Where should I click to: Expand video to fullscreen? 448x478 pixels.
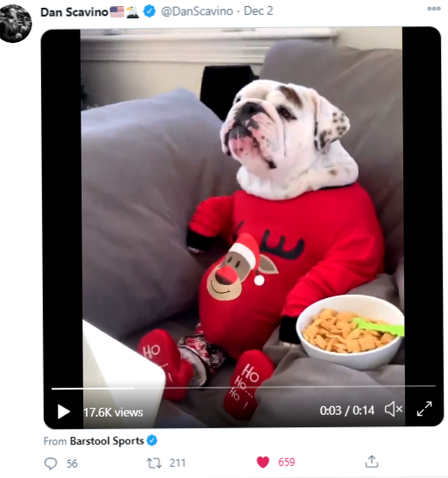click(424, 409)
